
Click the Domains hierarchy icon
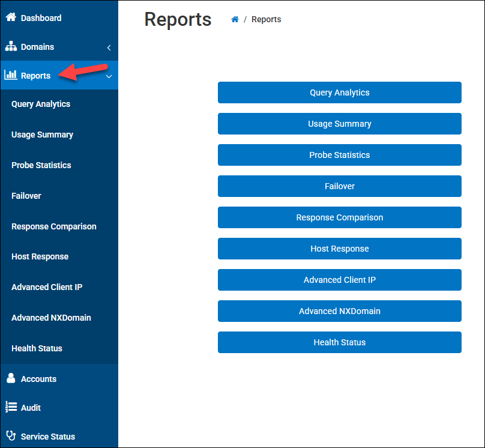pyautogui.click(x=11, y=46)
